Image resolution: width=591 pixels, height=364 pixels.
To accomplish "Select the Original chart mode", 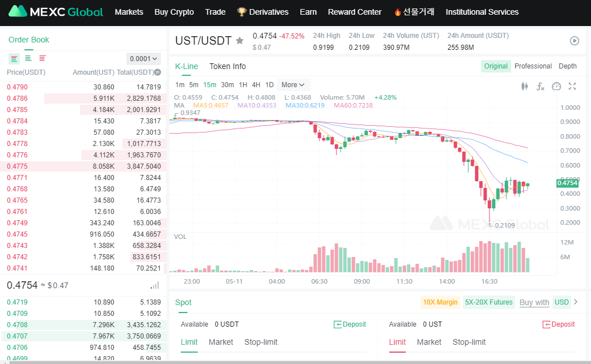I will coord(496,66).
